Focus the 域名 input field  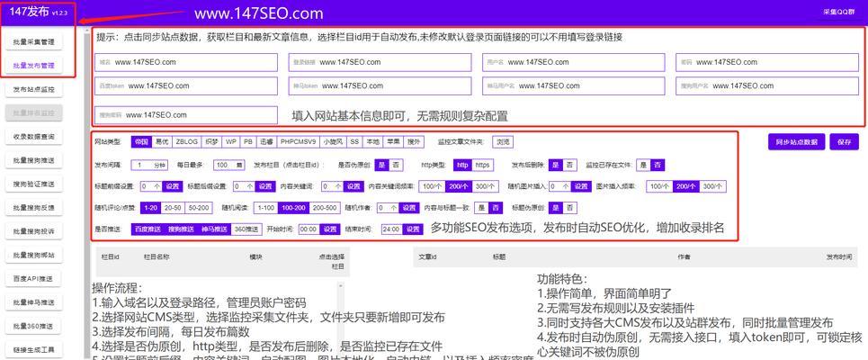pos(186,62)
